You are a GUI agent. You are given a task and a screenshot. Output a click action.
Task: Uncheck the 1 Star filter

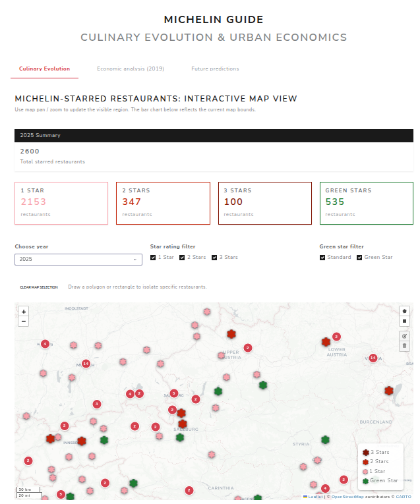coord(153,258)
